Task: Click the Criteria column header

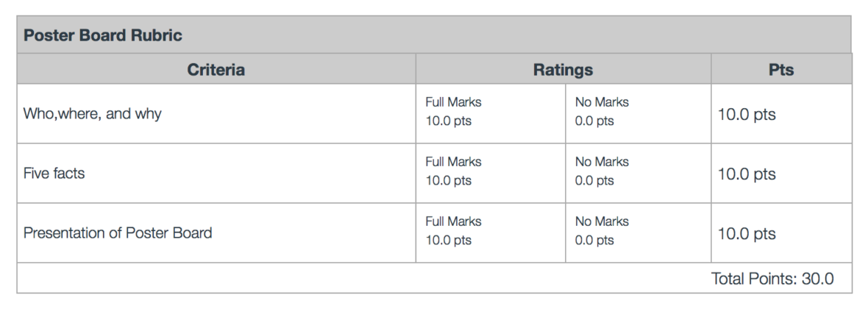Action: [x=216, y=70]
